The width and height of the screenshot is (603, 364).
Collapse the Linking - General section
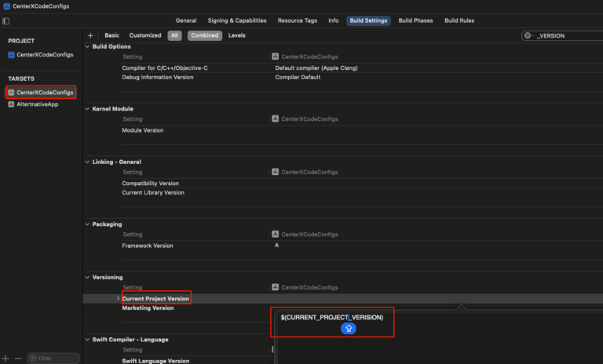coord(87,162)
